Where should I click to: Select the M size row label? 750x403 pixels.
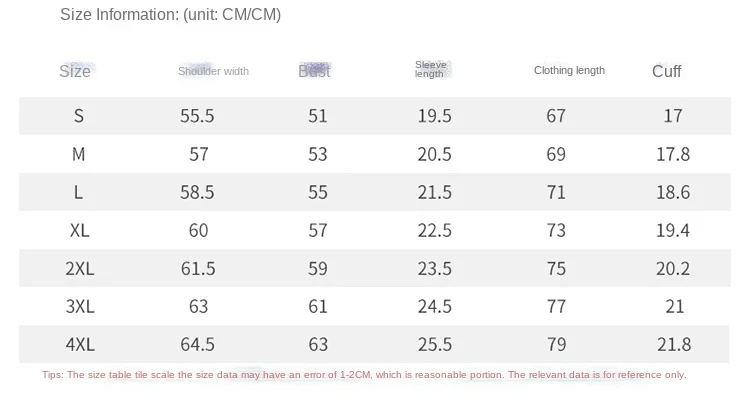coord(79,154)
